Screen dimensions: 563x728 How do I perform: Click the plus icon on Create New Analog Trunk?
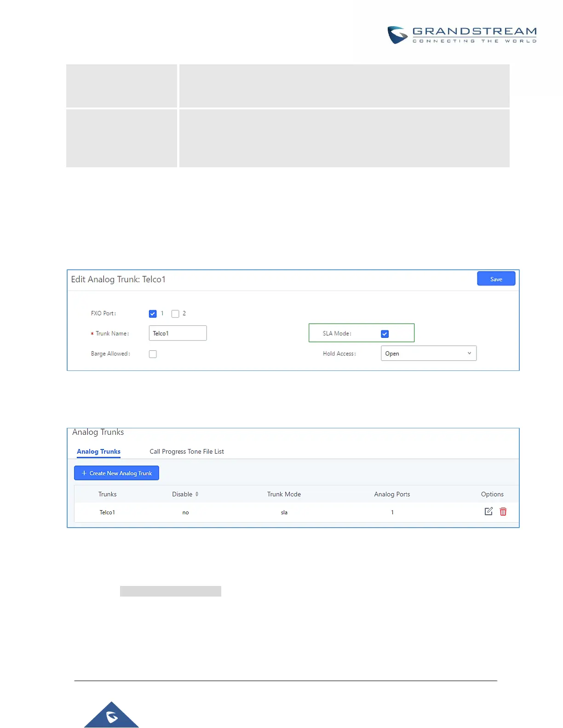(84, 473)
